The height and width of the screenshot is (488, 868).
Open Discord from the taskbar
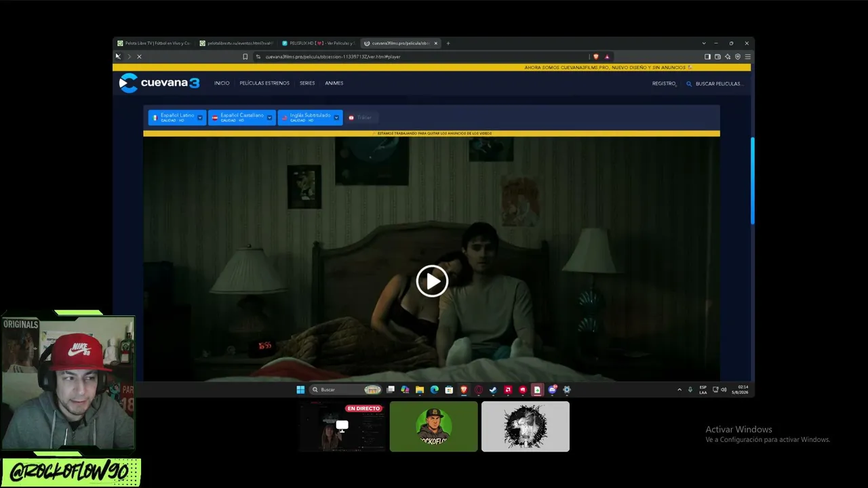point(552,390)
